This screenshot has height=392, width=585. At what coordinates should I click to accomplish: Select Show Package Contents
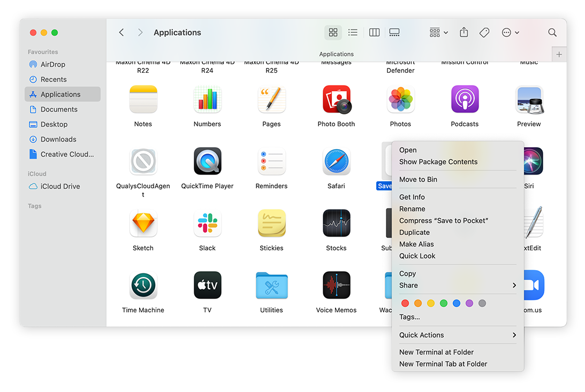tap(438, 162)
